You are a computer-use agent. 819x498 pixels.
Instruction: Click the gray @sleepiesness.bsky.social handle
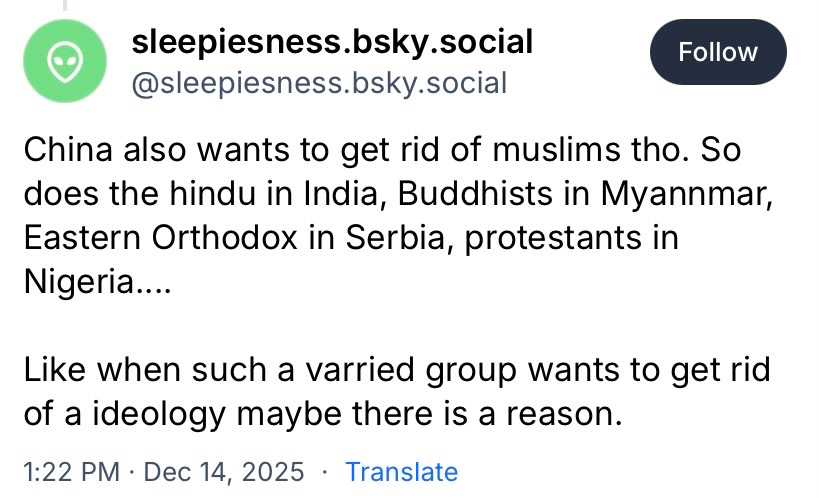[x=319, y=81]
